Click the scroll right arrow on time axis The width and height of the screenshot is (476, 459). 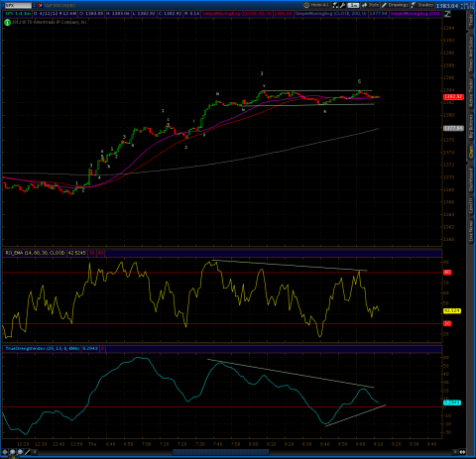tap(455, 452)
